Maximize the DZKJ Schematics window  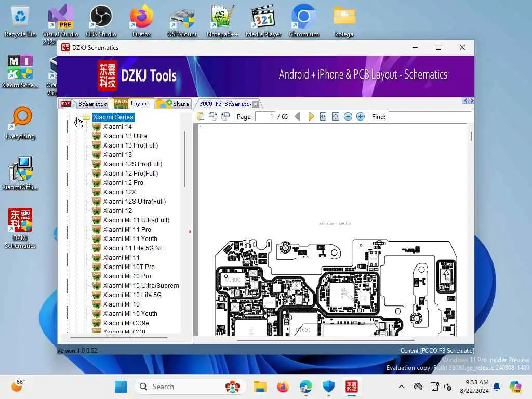point(438,47)
